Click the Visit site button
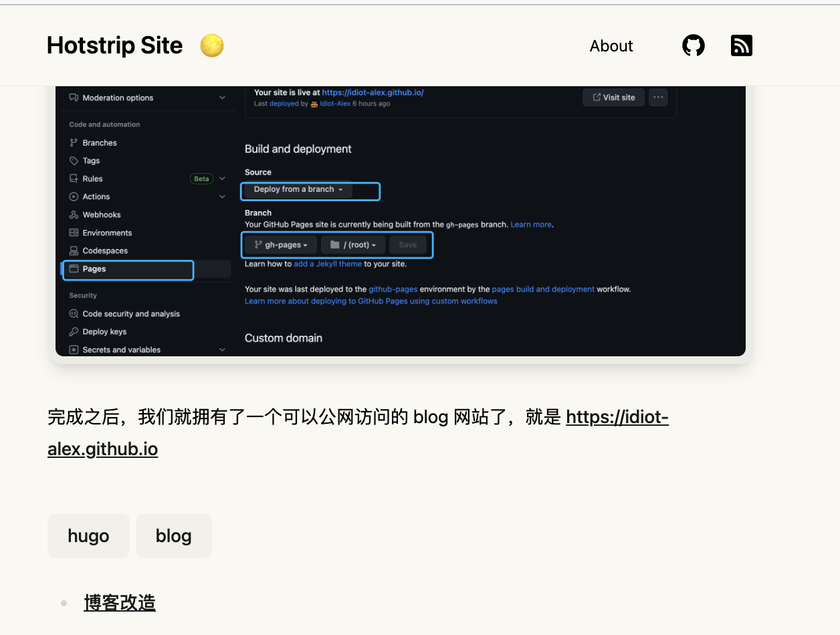This screenshot has width=840, height=635. pos(613,97)
